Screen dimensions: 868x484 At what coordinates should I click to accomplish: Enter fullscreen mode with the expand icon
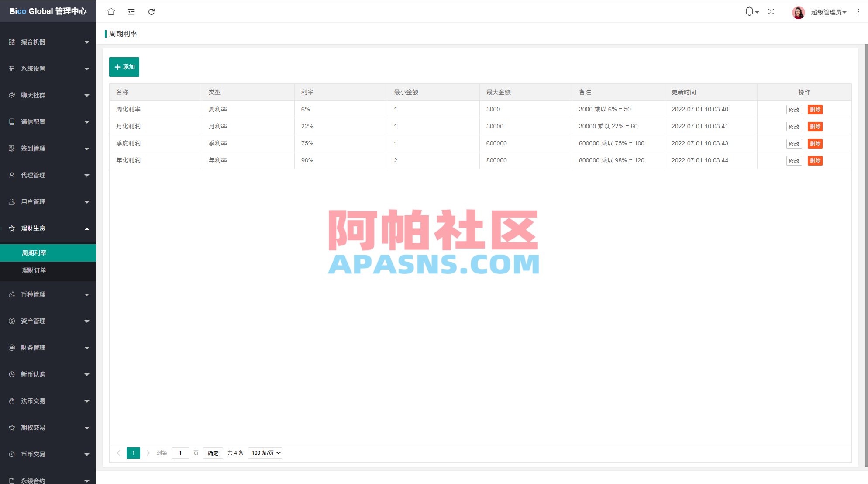pos(771,11)
